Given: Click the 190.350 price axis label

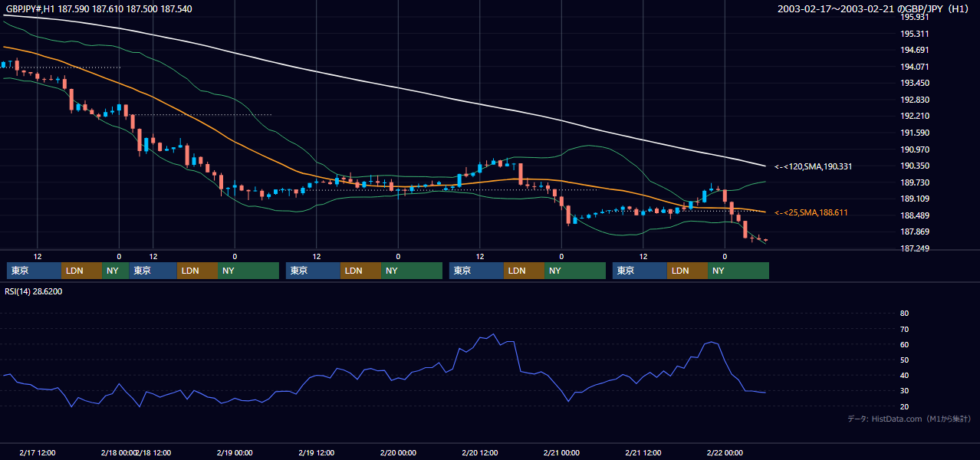Looking at the screenshot, I should 914,166.
